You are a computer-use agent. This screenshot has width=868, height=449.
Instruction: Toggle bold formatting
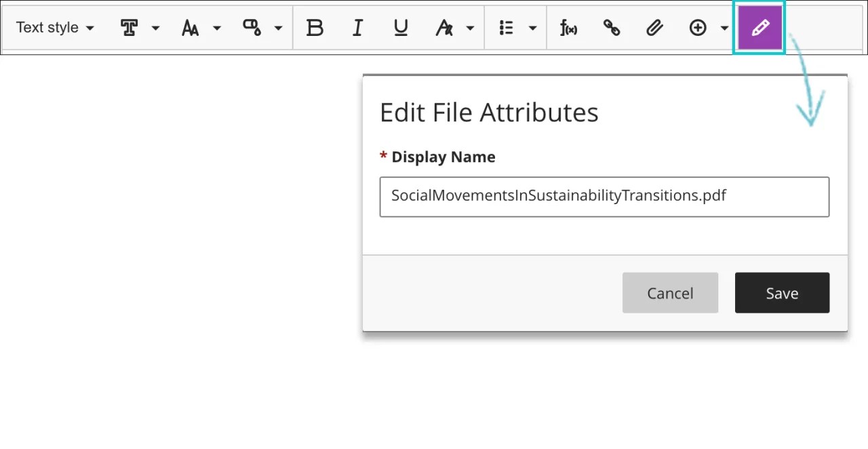(315, 28)
